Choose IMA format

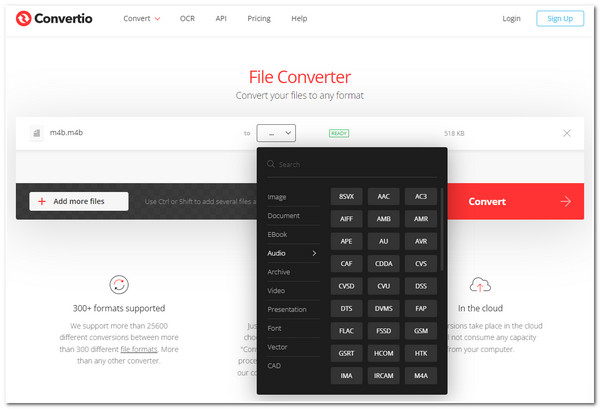click(x=346, y=376)
